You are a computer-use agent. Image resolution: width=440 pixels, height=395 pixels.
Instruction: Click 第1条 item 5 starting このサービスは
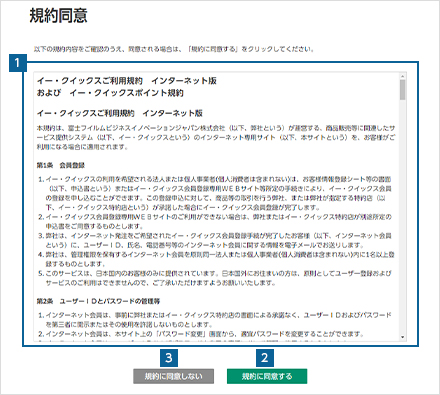215,278
